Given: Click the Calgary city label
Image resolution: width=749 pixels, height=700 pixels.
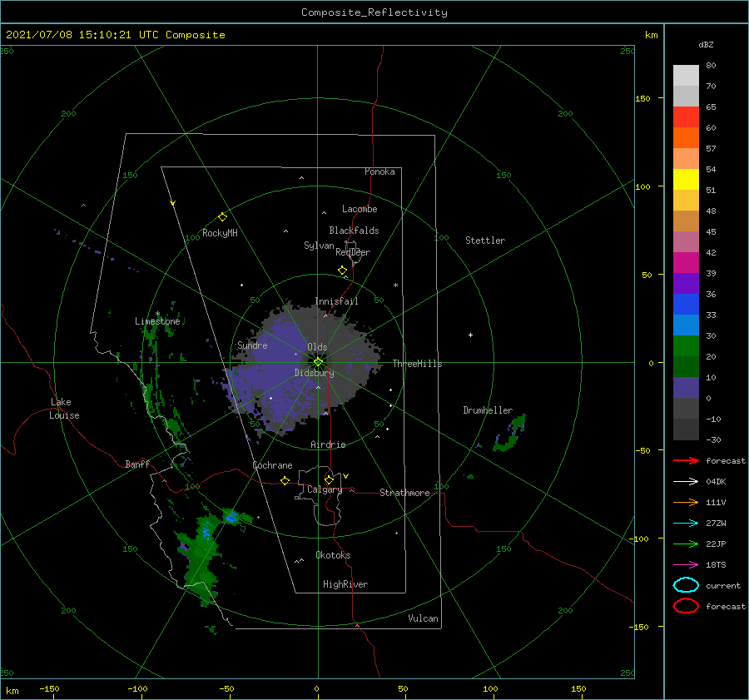Looking at the screenshot, I should point(325,489).
